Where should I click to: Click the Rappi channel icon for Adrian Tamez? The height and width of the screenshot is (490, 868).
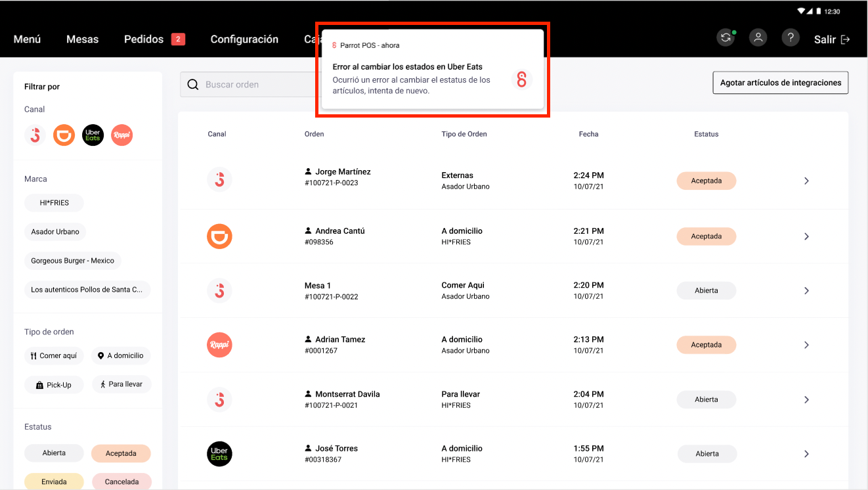[x=219, y=345]
